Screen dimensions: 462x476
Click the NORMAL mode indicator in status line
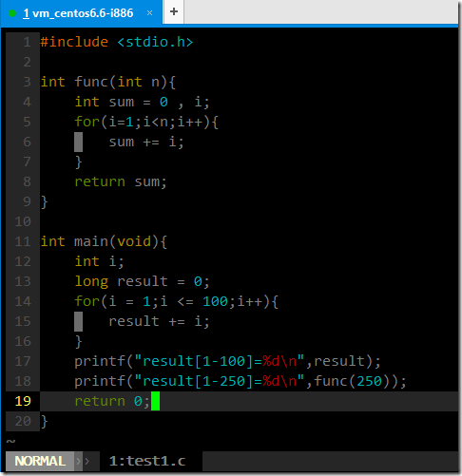(40, 461)
